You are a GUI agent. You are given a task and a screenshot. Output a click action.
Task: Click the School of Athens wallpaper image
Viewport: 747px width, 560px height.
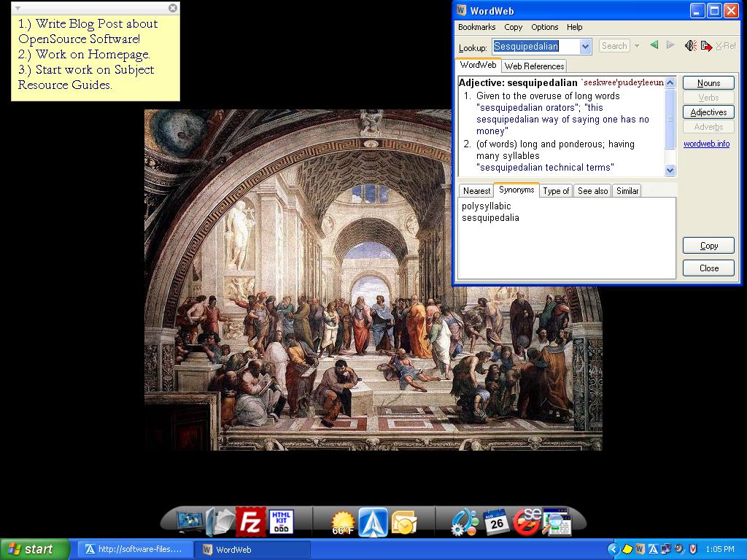[373, 280]
